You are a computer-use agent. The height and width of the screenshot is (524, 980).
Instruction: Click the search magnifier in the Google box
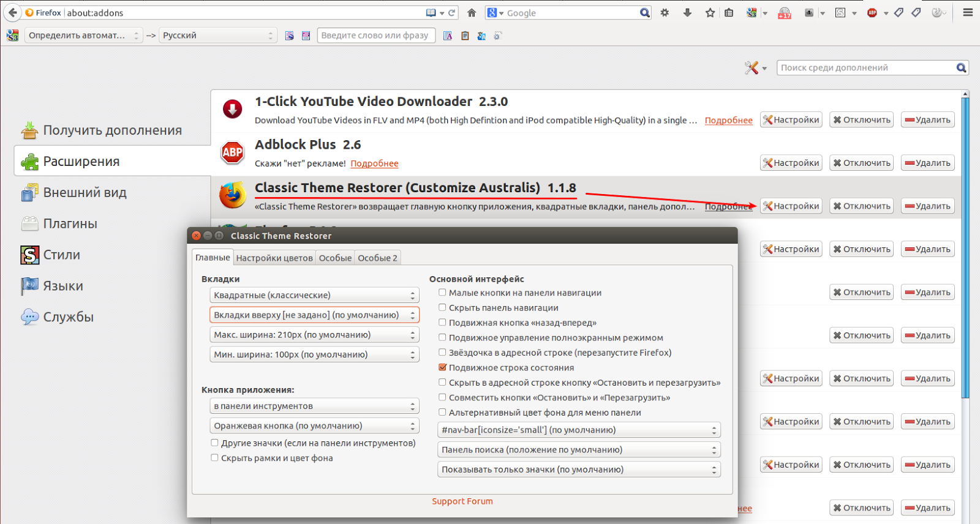(x=644, y=13)
